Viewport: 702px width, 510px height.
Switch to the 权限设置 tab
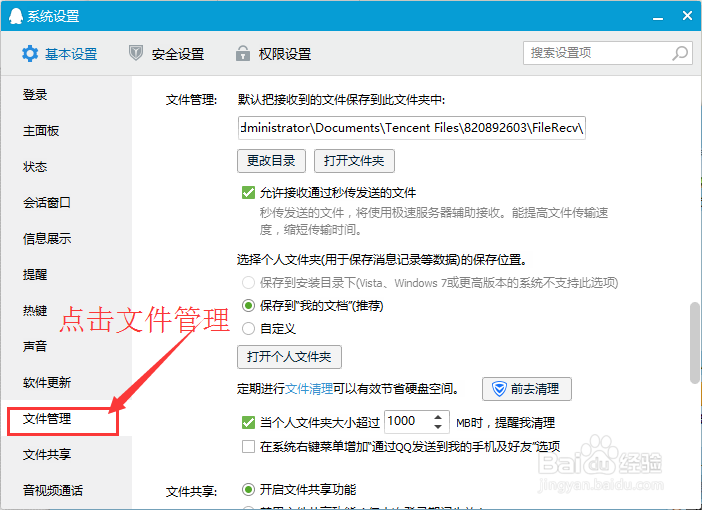tap(274, 54)
